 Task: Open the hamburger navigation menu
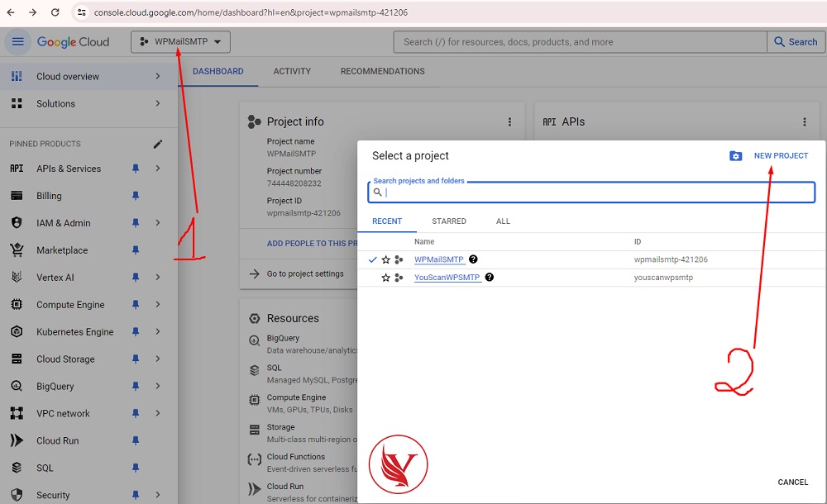pos(17,41)
